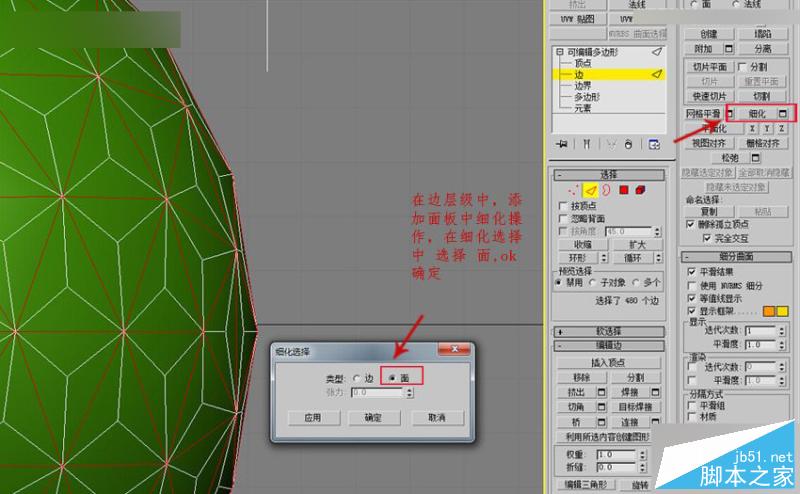800x494 pixels.
Task: Select 多边形 in modifier stack
Action: [x=587, y=97]
